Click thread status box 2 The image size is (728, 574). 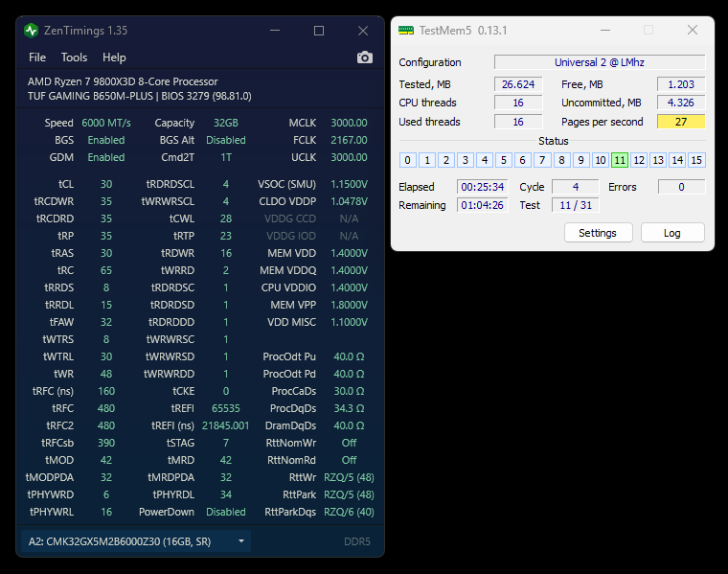click(x=446, y=160)
